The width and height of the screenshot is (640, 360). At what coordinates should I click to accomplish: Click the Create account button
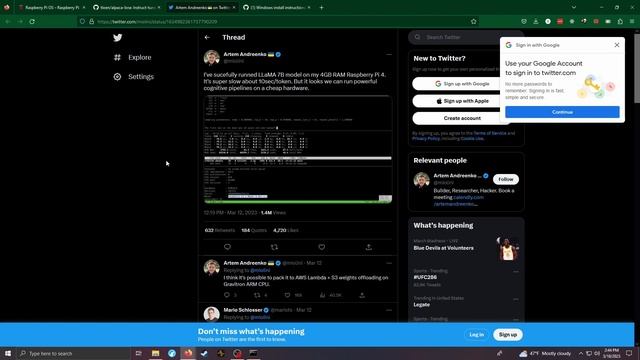click(462, 118)
